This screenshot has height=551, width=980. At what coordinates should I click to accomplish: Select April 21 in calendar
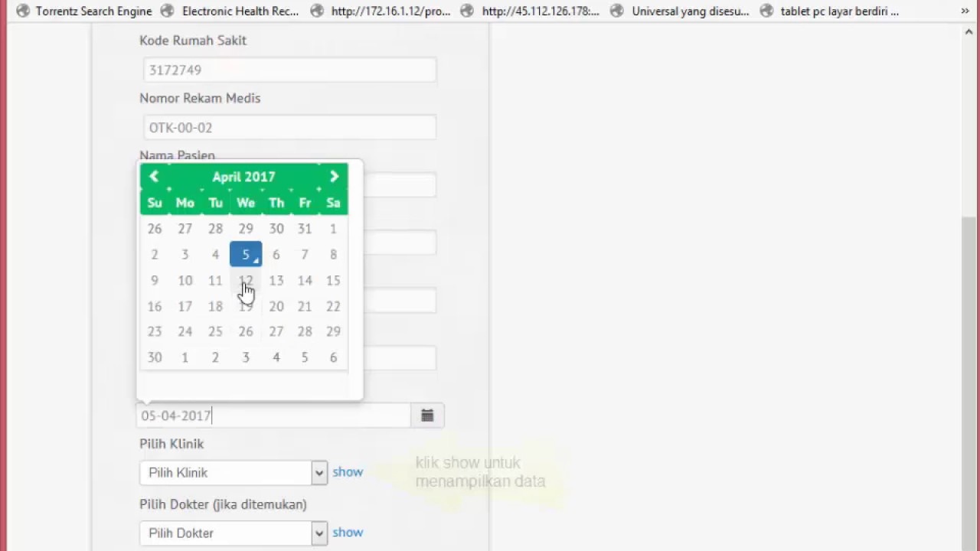click(x=305, y=306)
